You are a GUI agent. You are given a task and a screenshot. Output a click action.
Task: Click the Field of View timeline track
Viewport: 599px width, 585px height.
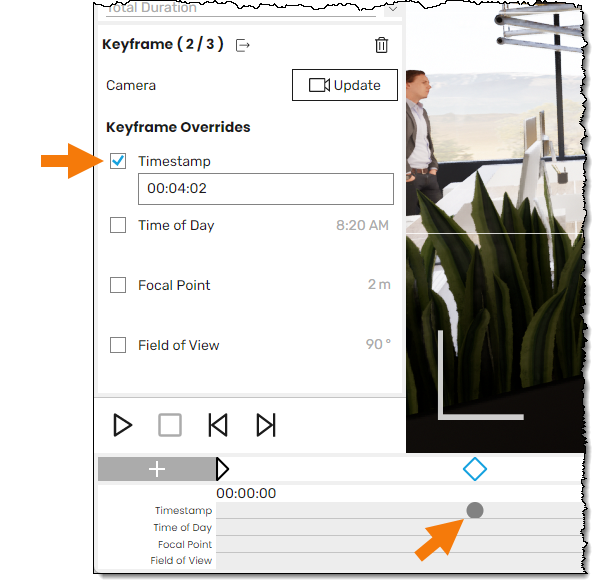(x=400, y=561)
